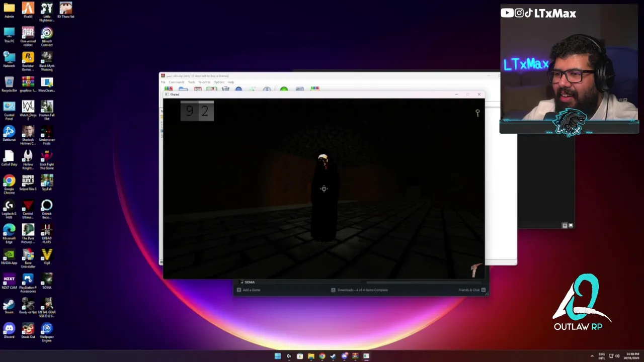The image size is (644, 362).
Task: Click the key icon in game view
Action: tap(477, 113)
